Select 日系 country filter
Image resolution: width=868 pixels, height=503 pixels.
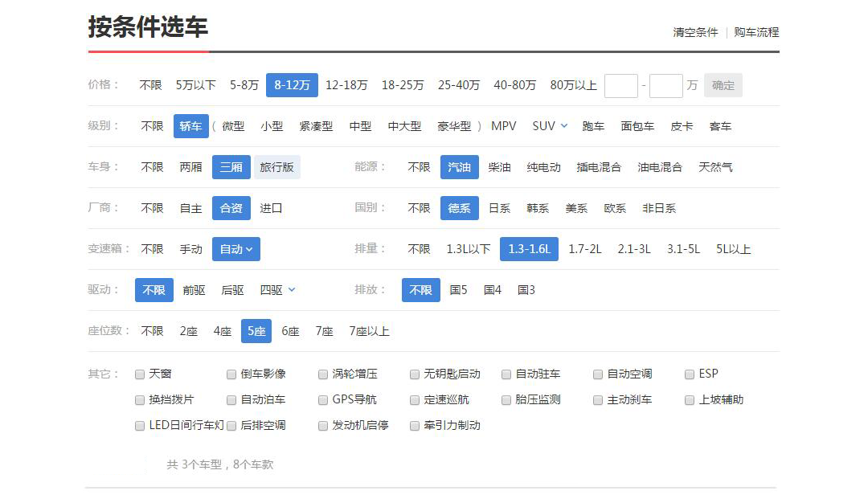click(499, 208)
